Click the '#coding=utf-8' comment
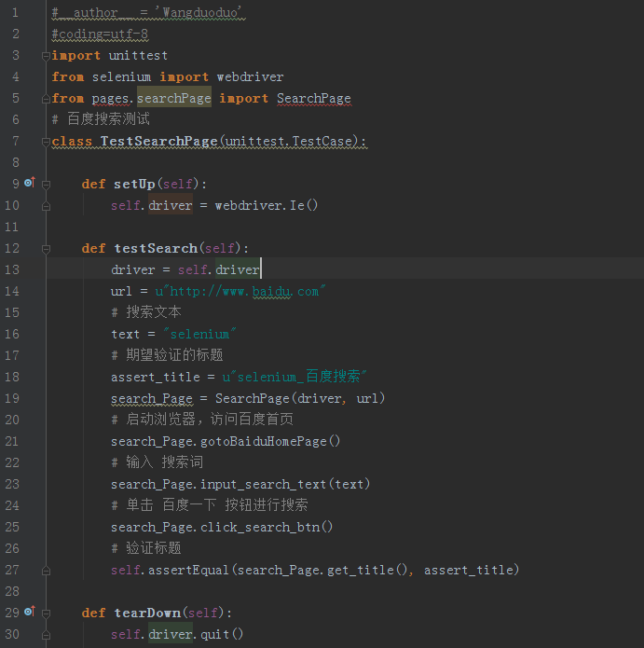The image size is (644, 648). 100,34
